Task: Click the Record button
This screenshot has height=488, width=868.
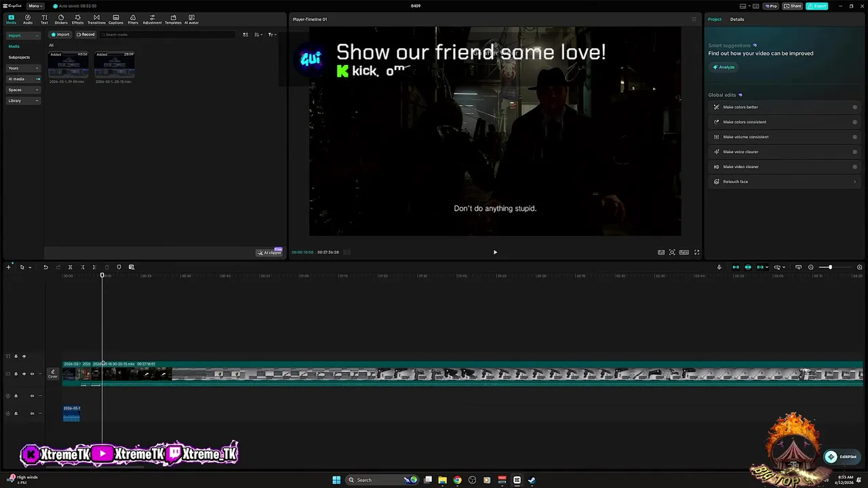Action: point(85,35)
